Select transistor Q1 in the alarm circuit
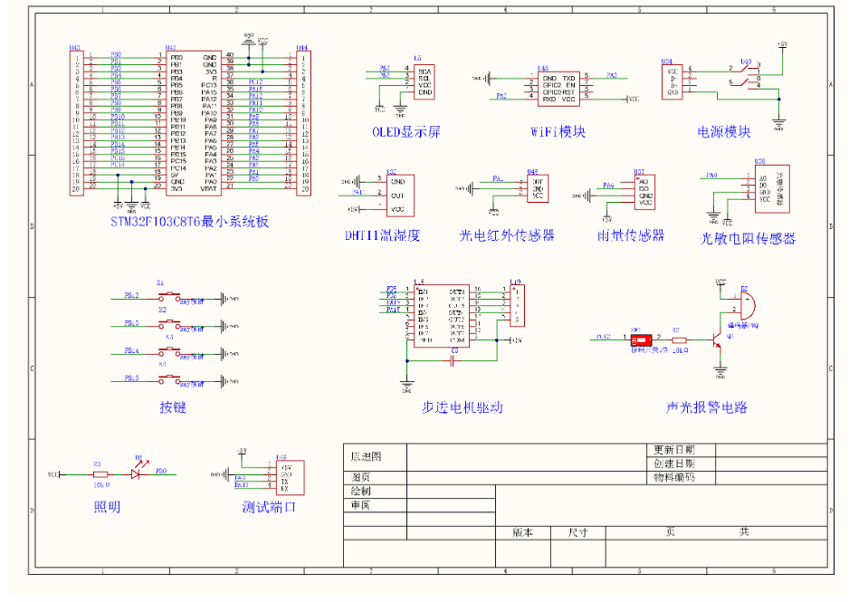Screen dimensions: 868x602 click(718, 340)
